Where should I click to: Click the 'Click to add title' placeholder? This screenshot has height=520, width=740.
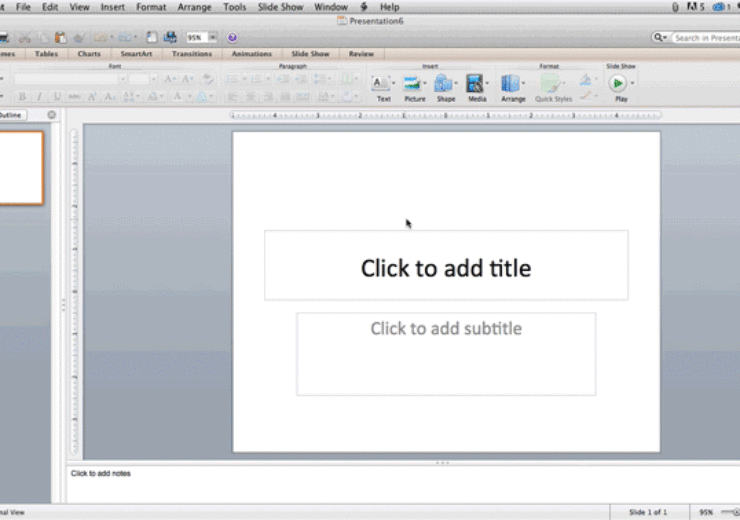point(446,267)
